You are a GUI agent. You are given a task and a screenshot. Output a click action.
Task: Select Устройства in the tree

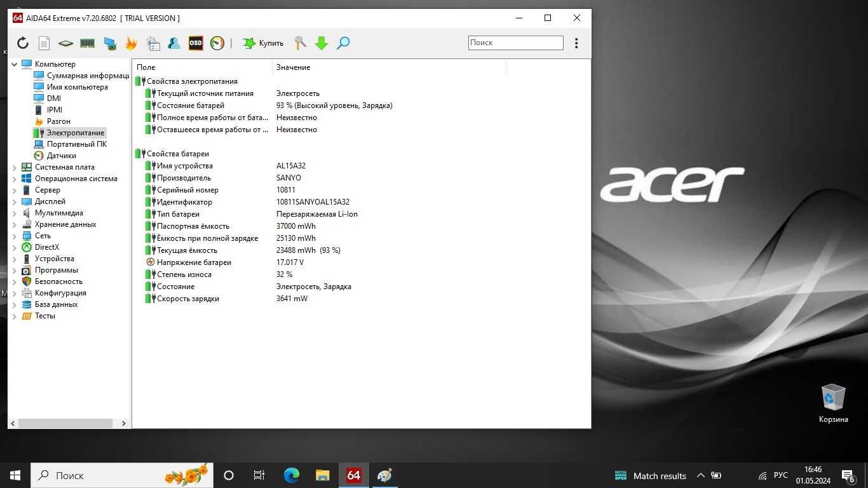pyautogui.click(x=48, y=259)
